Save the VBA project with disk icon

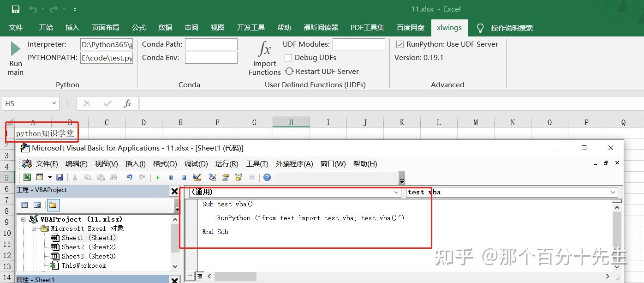tap(60, 177)
